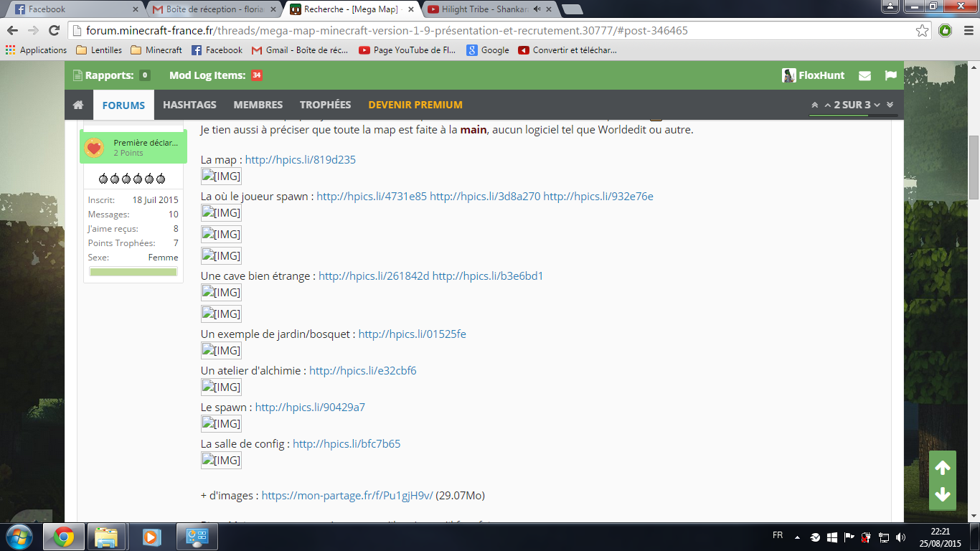Click the page progress bar under 2 SUR 3
The height and width of the screenshot is (551, 980).
tap(852, 115)
